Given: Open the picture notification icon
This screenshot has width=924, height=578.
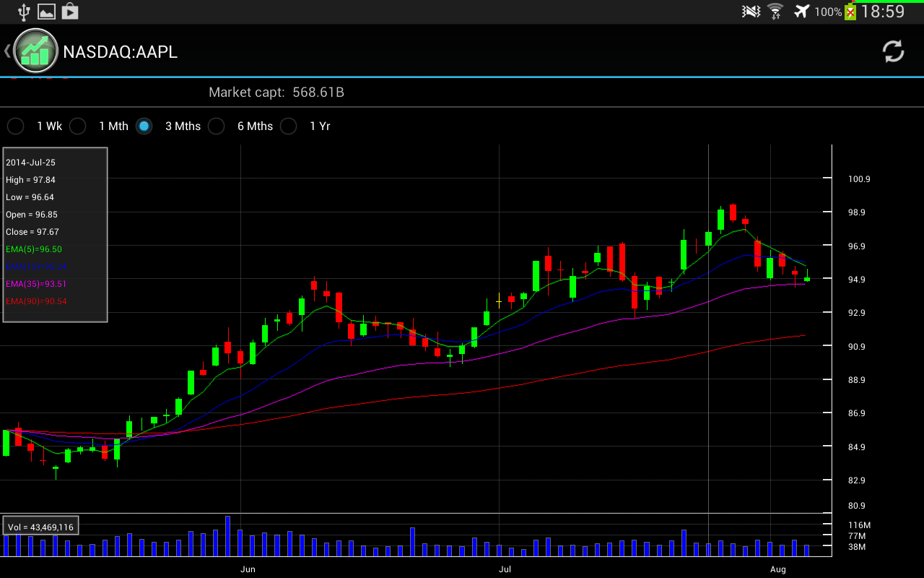Looking at the screenshot, I should [46, 11].
